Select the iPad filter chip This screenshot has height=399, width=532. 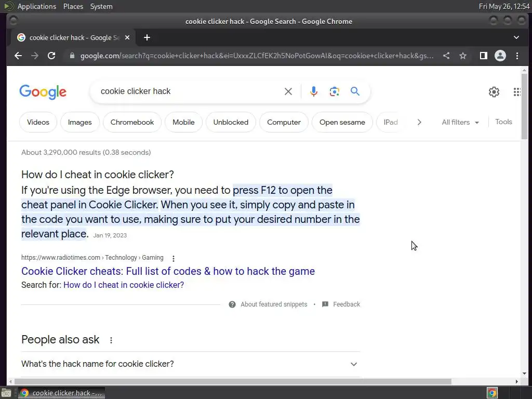pos(391,122)
